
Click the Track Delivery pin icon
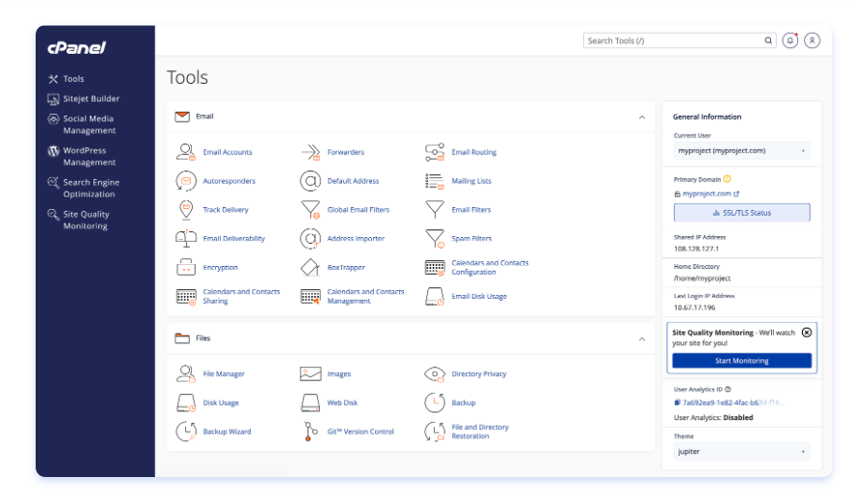coord(186,209)
